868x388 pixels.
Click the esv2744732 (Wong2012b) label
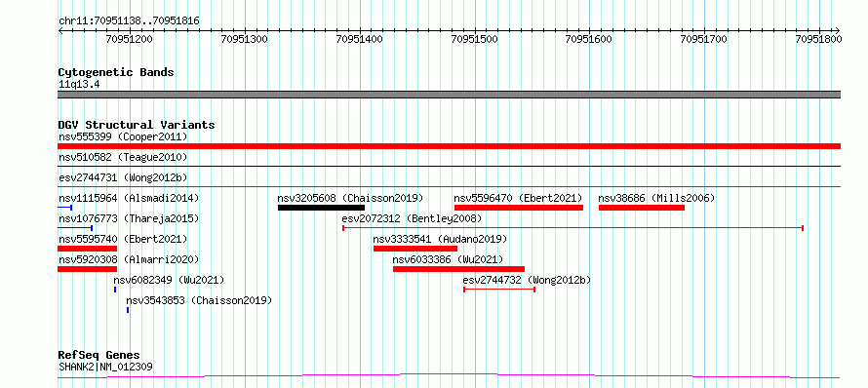[527, 280]
